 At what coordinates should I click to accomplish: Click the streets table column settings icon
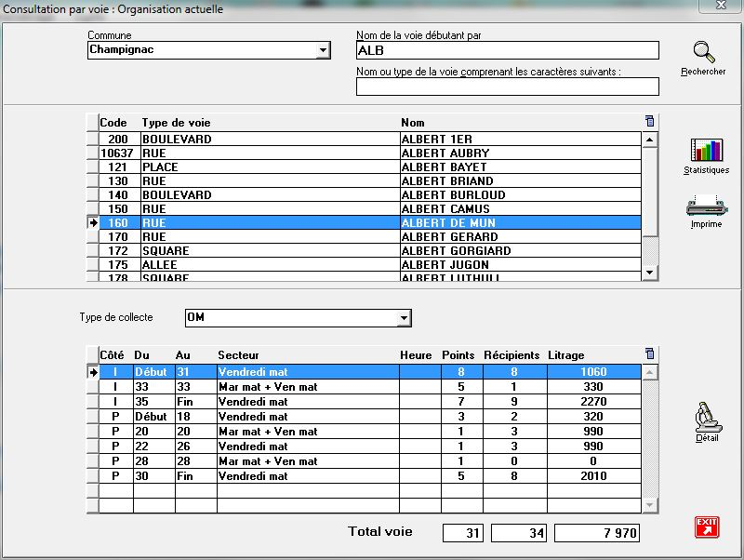[649, 122]
